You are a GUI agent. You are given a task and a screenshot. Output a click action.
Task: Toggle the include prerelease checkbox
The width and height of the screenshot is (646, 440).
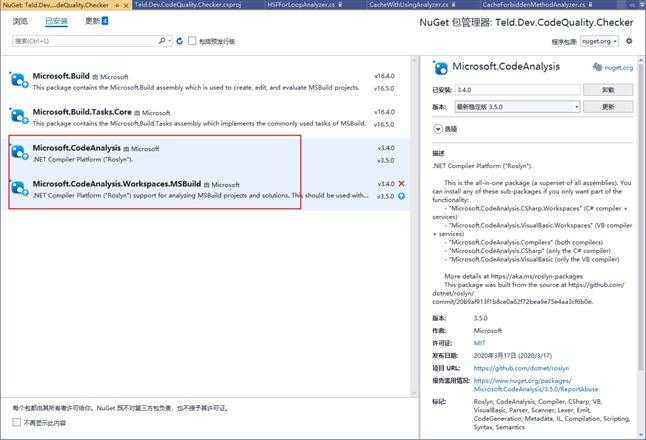tap(192, 41)
